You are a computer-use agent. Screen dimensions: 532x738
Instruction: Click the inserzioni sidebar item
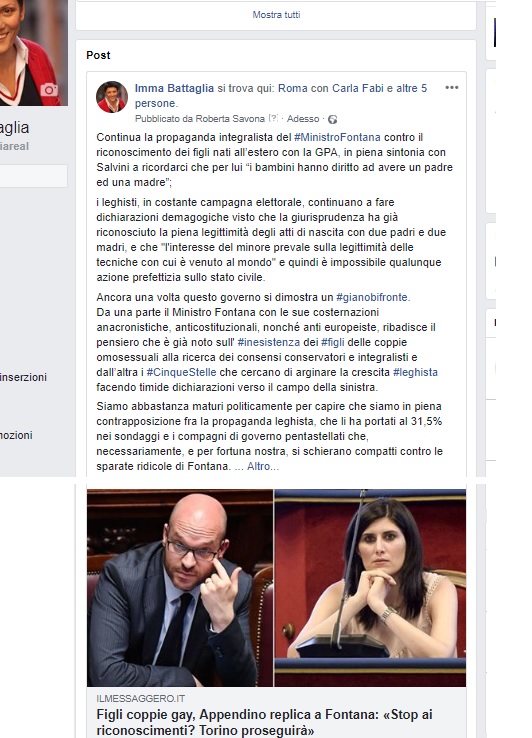pyautogui.click(x=23, y=377)
